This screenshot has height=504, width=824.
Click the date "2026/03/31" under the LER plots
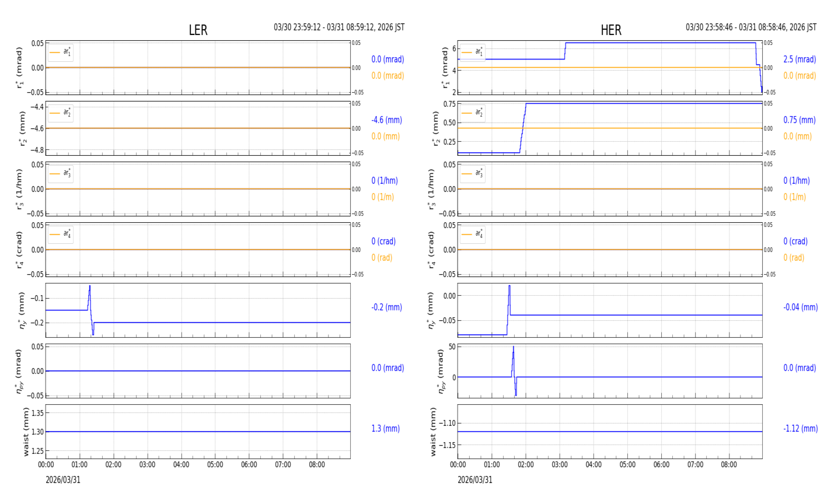coord(63,480)
